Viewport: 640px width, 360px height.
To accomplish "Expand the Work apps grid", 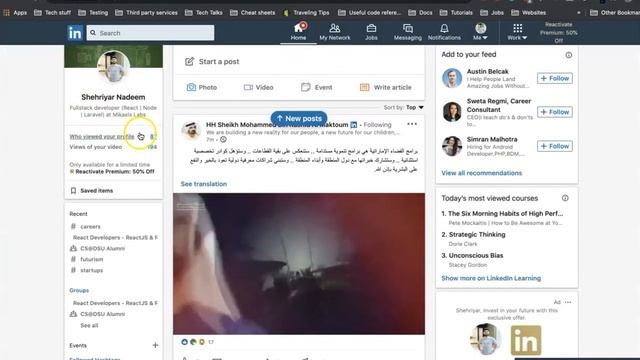I will pos(517,31).
